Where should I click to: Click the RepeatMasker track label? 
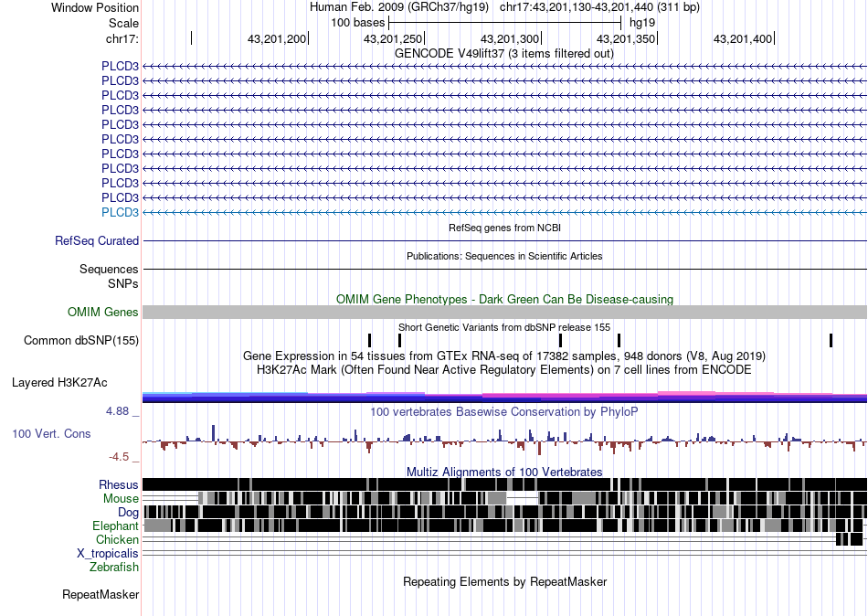(101, 595)
